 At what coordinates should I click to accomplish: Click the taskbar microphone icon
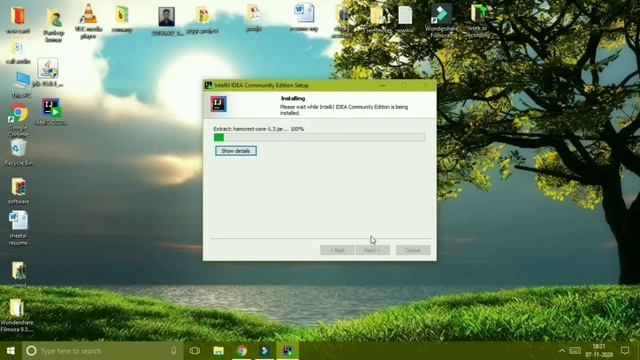click(174, 351)
